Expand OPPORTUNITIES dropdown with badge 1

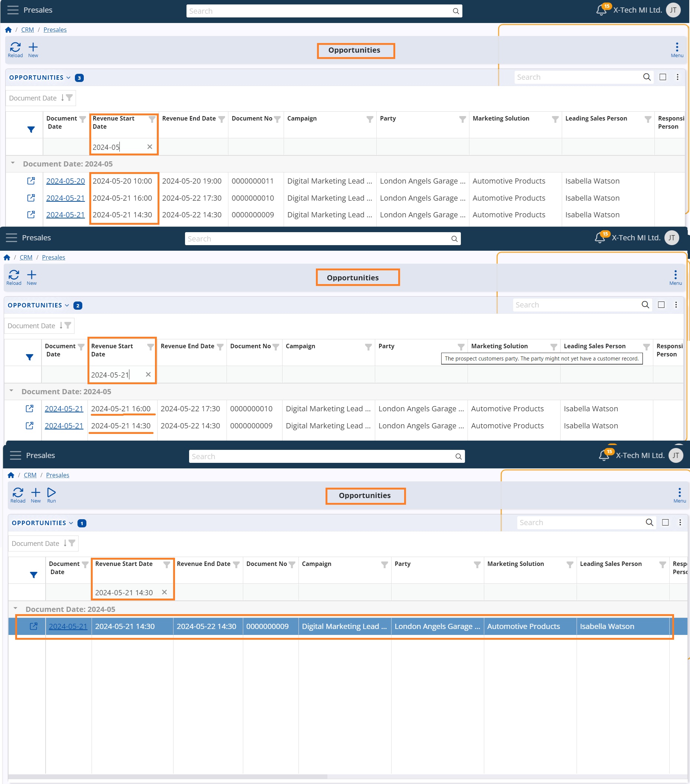[43, 523]
